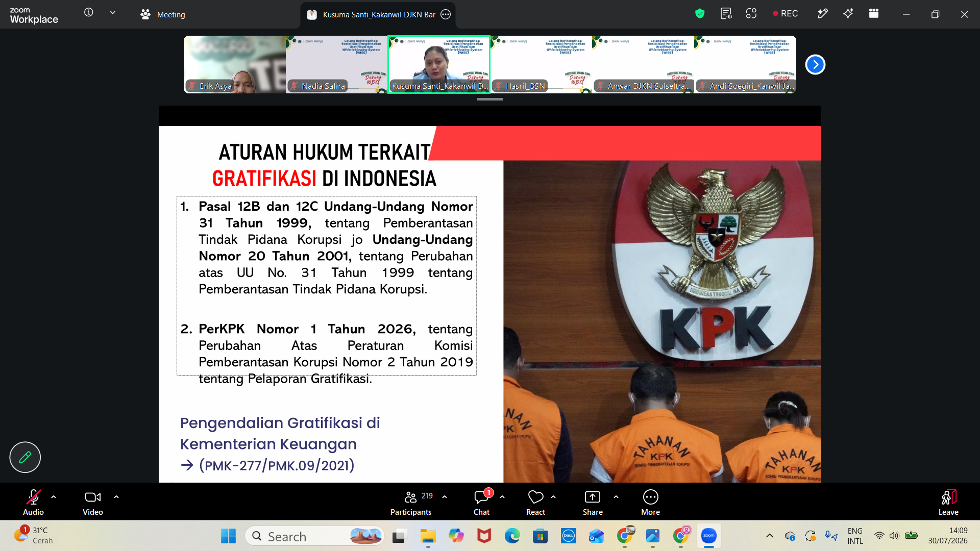
Task: Show next participants in gallery strip
Action: pos(815,64)
